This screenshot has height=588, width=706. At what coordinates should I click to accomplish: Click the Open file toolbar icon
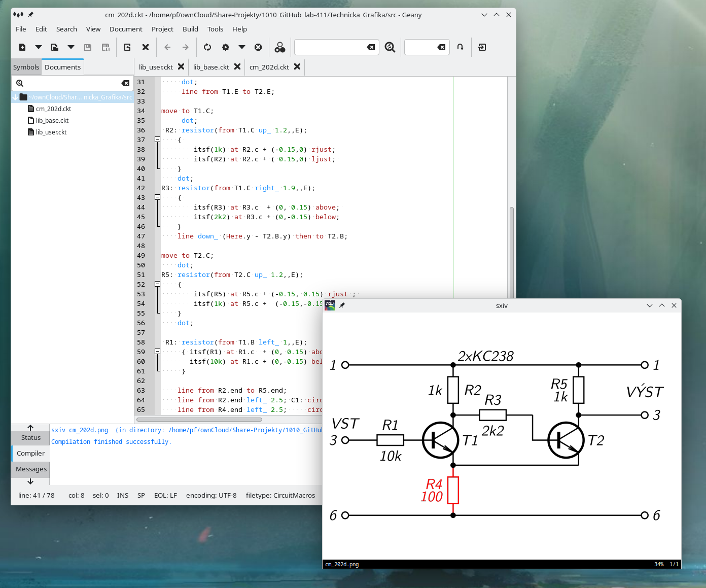[54, 47]
